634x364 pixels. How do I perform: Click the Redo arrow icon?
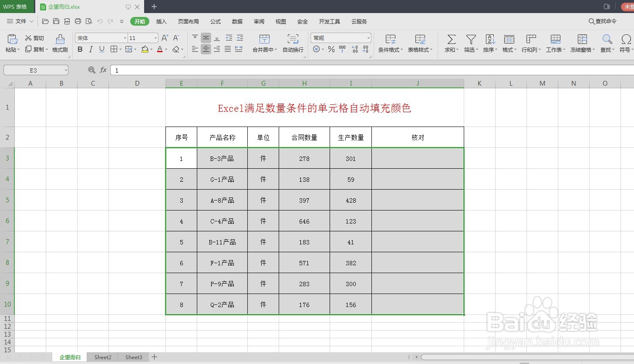[111, 21]
